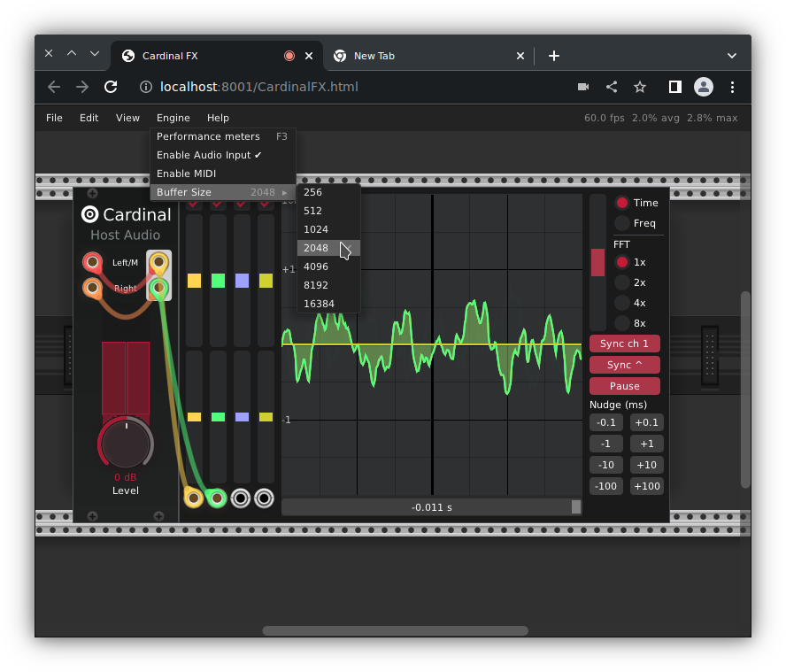Image resolution: width=786 pixels, height=672 pixels.
Task: View site information for localhost
Action: (x=146, y=87)
